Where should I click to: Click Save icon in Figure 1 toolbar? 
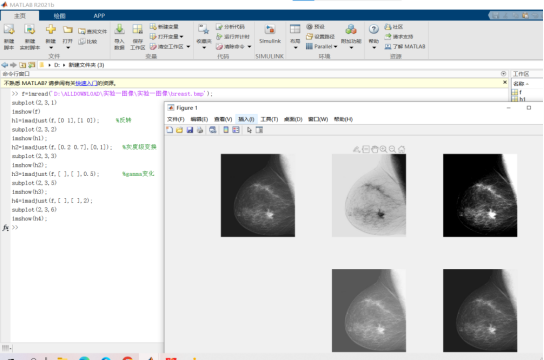190,130
